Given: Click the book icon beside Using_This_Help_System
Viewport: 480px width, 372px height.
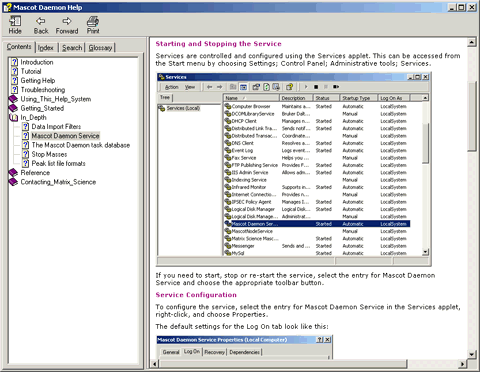Looking at the screenshot, I should click(13, 99).
